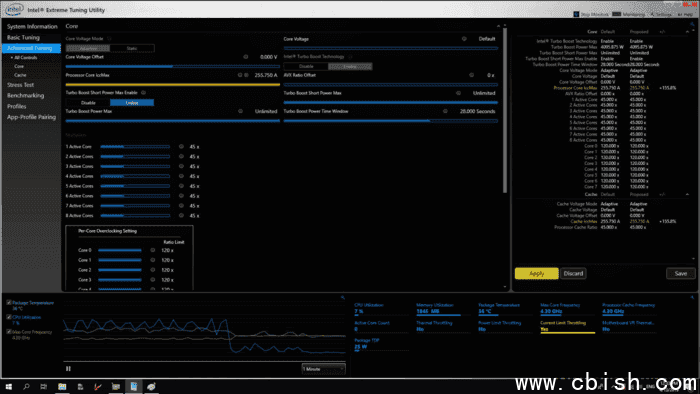Open Task View on the taskbar

(43, 386)
